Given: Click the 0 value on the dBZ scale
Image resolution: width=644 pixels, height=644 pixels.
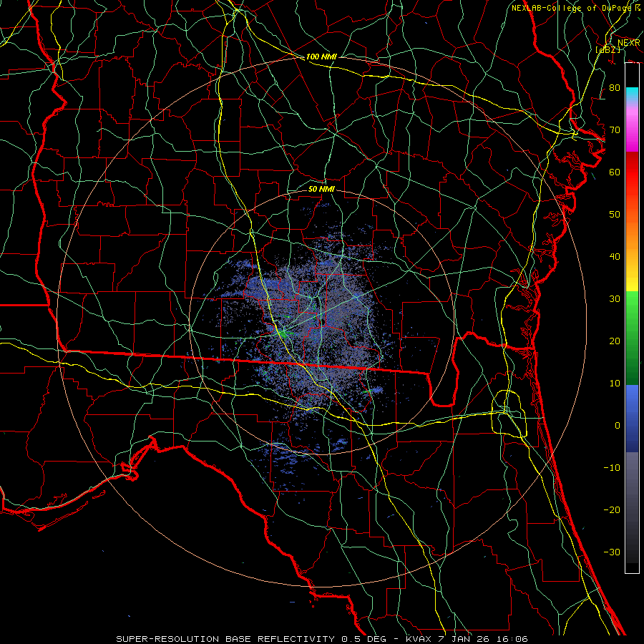Looking at the screenshot, I should 618,426.
